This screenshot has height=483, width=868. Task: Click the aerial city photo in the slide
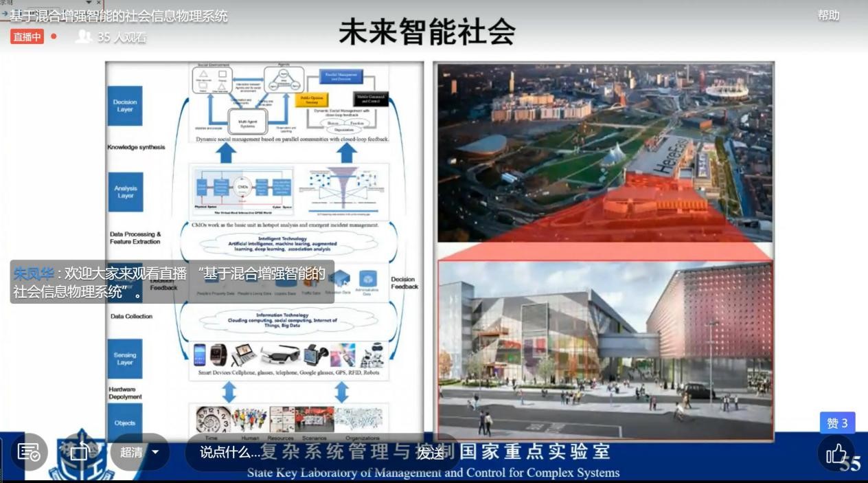click(605, 151)
